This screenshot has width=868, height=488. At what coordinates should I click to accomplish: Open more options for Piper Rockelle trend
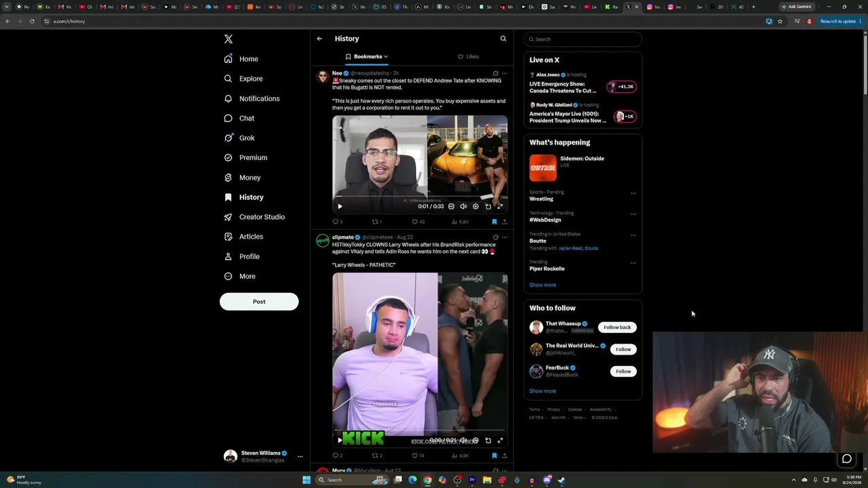click(633, 263)
